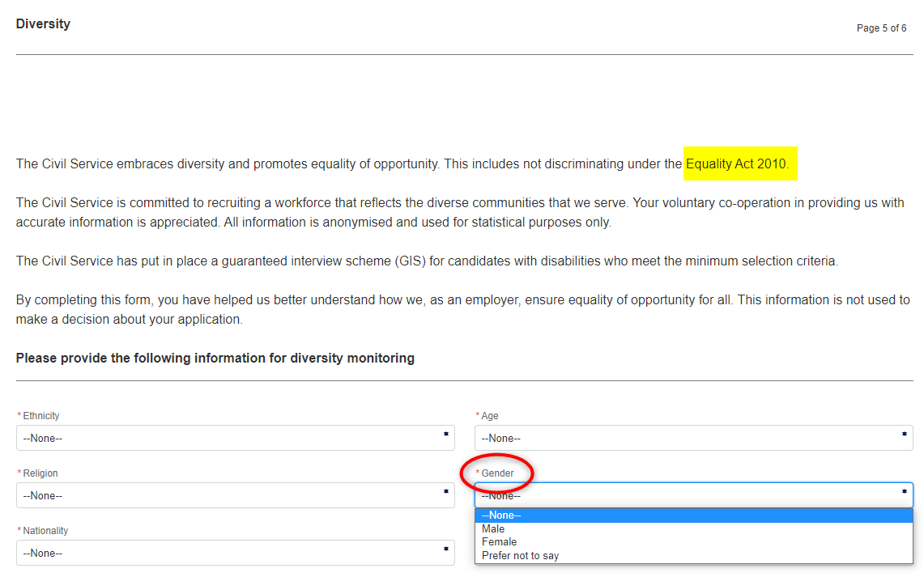Screen dimensions: 924x577
Task: Click the Ethnicity field label
Action: pos(40,416)
